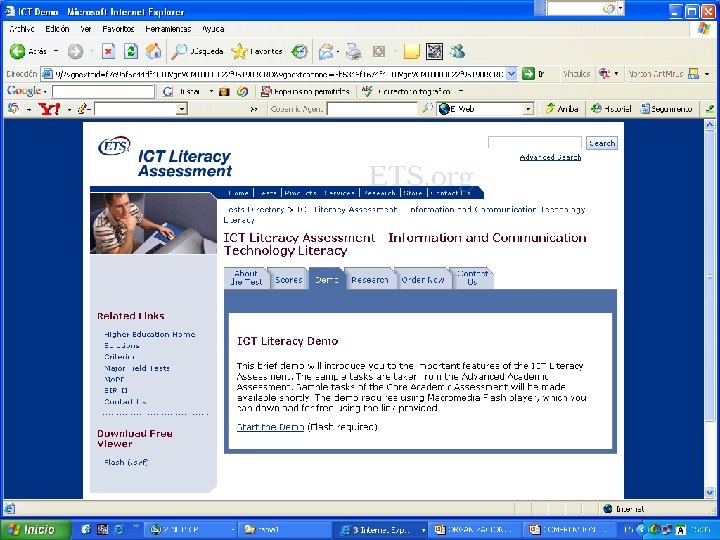Open the address bar dropdown arrow
Screen dimensions: 720x540
click(512, 73)
